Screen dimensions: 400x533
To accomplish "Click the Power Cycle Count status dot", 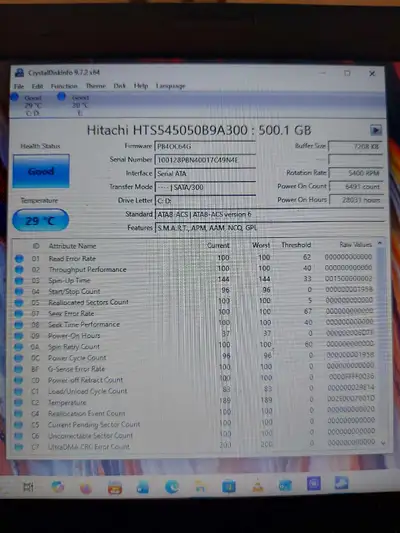I will pyautogui.click(x=19, y=358).
